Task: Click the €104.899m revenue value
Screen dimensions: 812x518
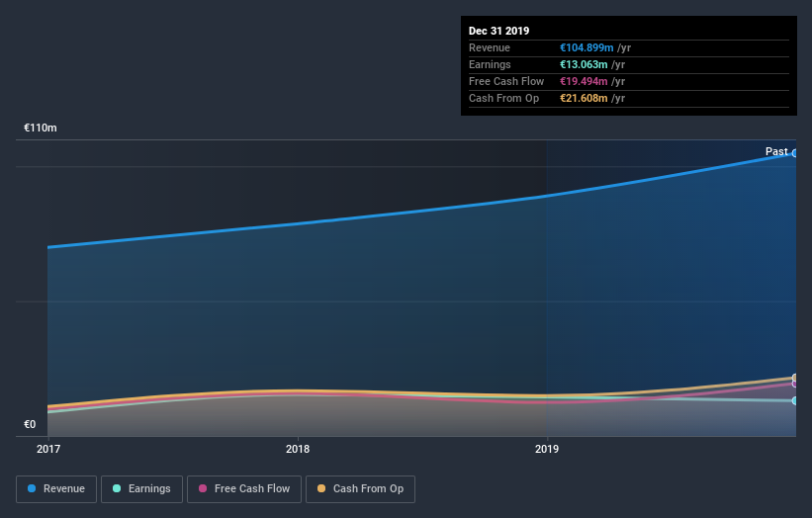Action: pos(586,47)
